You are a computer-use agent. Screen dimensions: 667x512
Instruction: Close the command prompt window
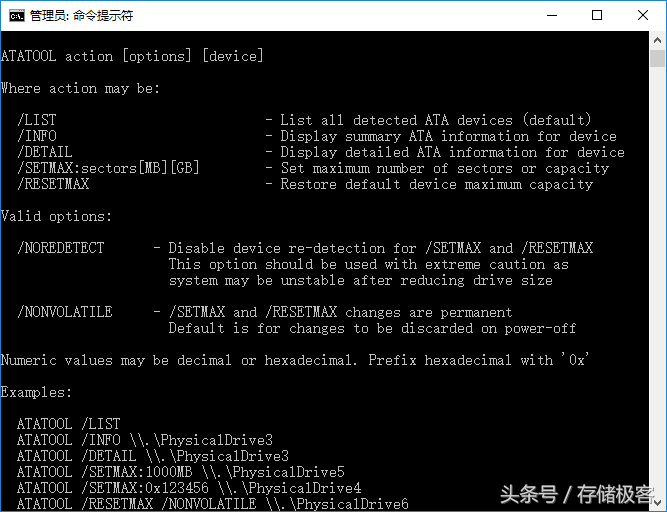pyautogui.click(x=642, y=16)
